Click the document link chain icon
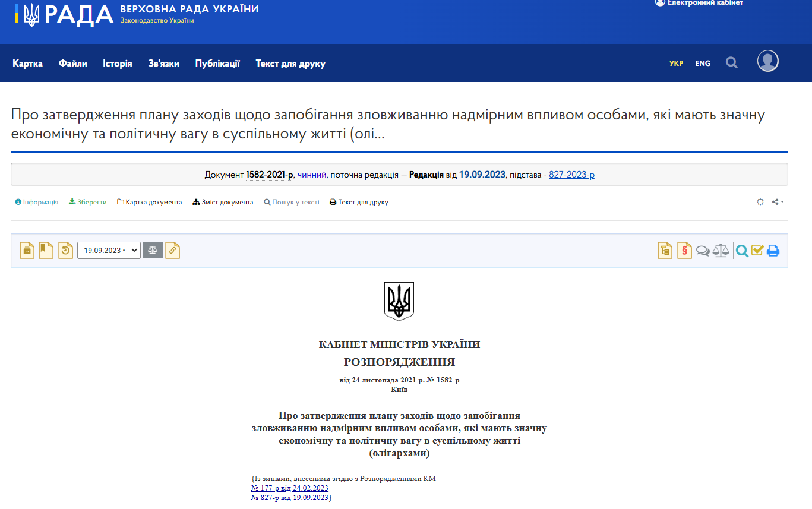This screenshot has width=812, height=509. 172,251
